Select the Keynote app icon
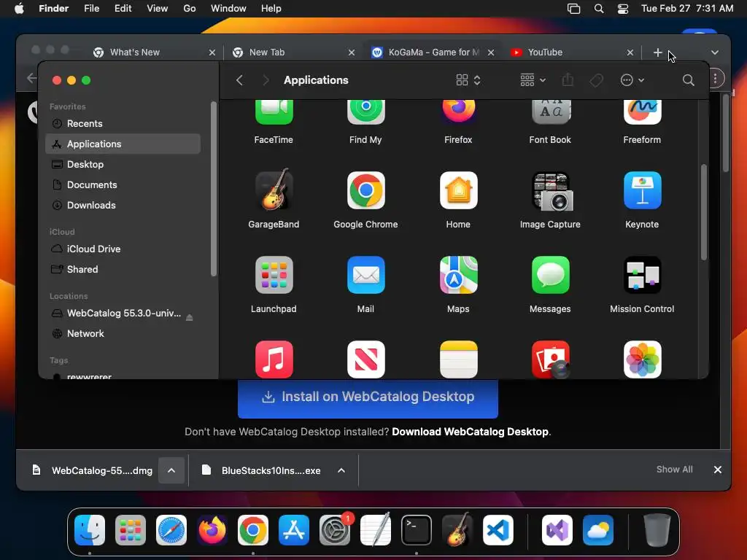This screenshot has height=560, width=747. [642, 190]
